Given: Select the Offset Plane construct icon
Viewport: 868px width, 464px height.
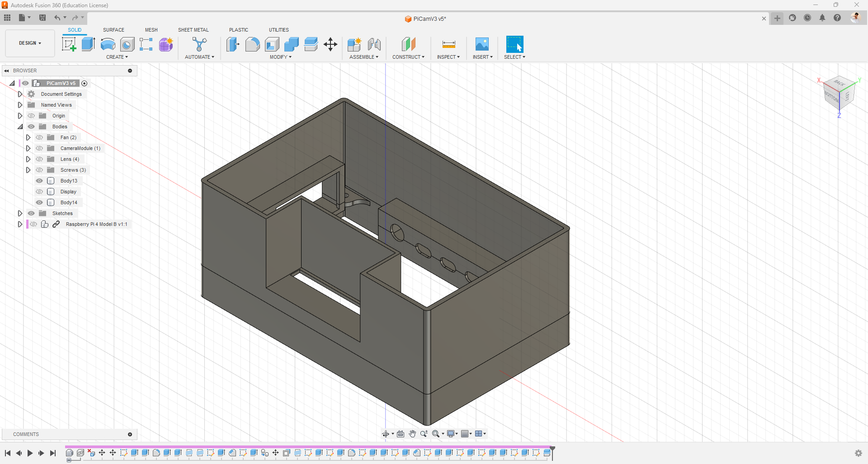Looking at the screenshot, I should [x=408, y=44].
